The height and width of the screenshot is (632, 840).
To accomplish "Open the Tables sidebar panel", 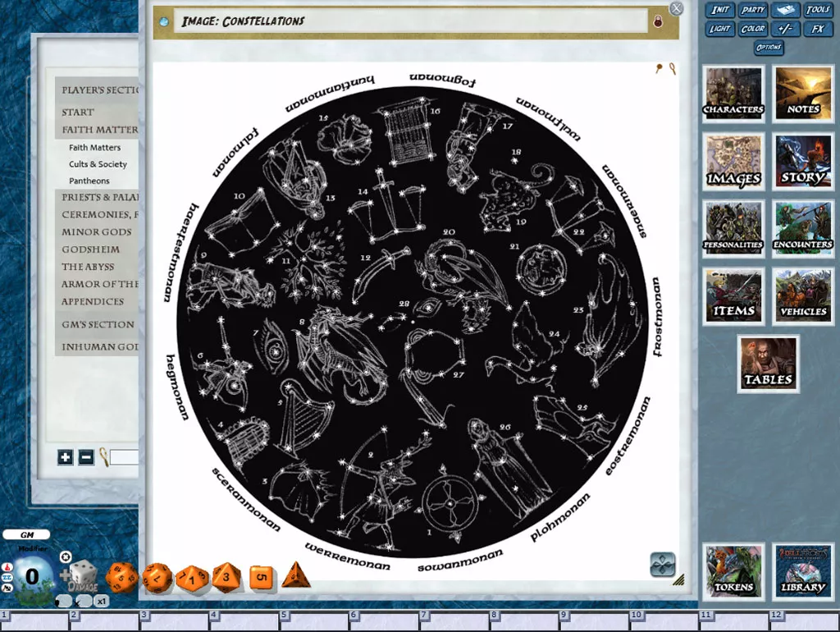I will click(x=768, y=364).
